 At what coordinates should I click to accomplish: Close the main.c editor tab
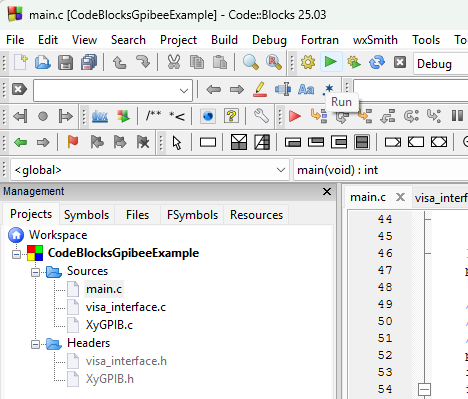pyautogui.click(x=400, y=198)
